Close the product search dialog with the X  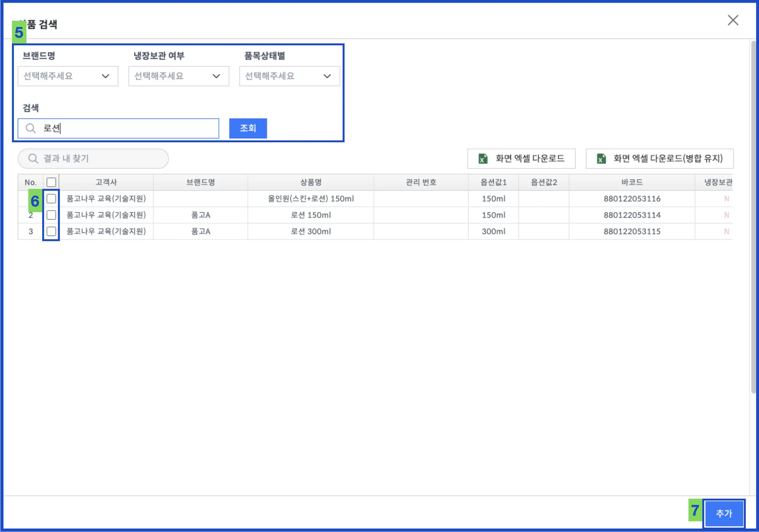point(733,20)
